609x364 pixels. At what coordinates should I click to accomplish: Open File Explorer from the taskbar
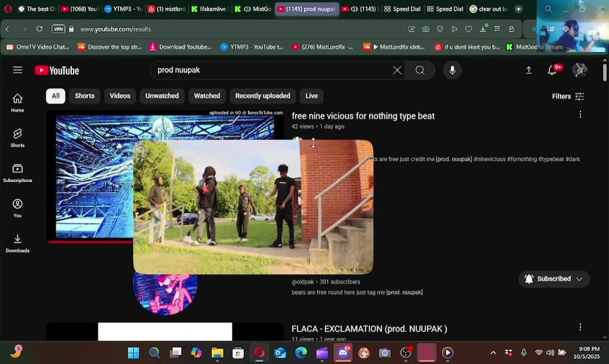point(217,353)
